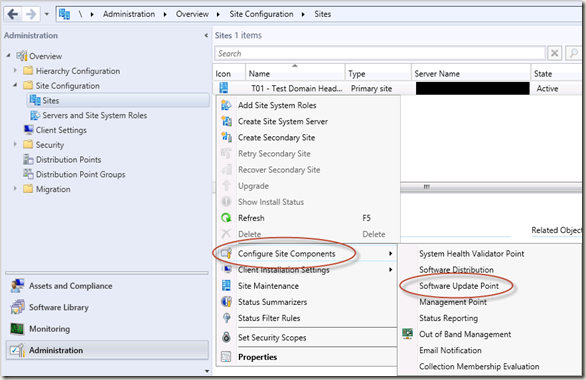Viewport: 586px width, 380px height.
Task: Click the Status Filter Rules icon
Action: pos(226,318)
